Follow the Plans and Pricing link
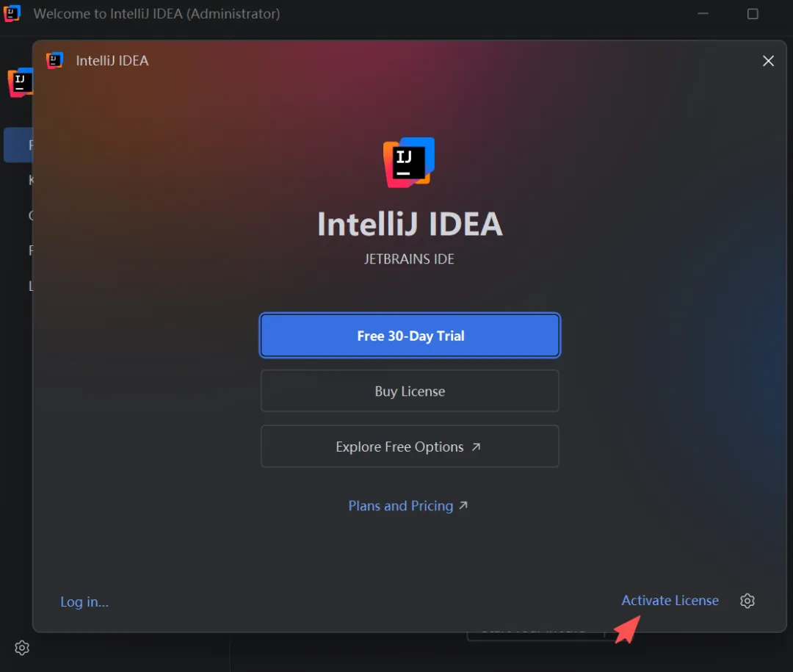The height and width of the screenshot is (672, 793). [x=401, y=506]
